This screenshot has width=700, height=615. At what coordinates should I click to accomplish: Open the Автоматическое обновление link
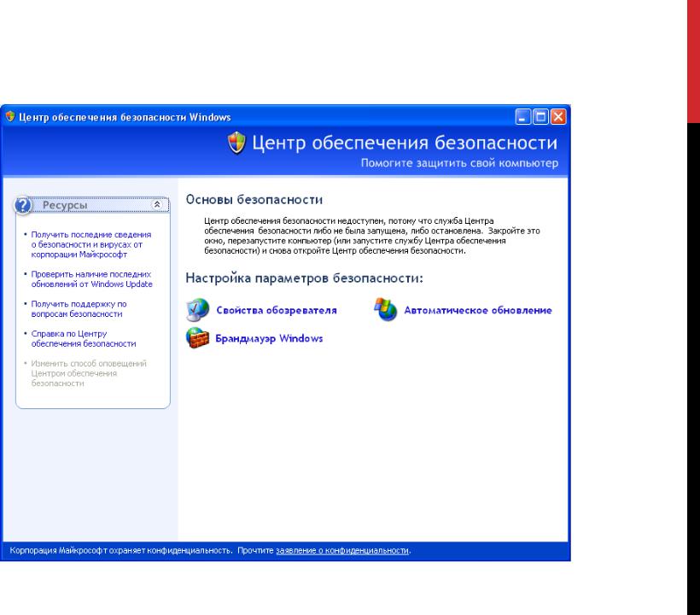pyautogui.click(x=478, y=310)
